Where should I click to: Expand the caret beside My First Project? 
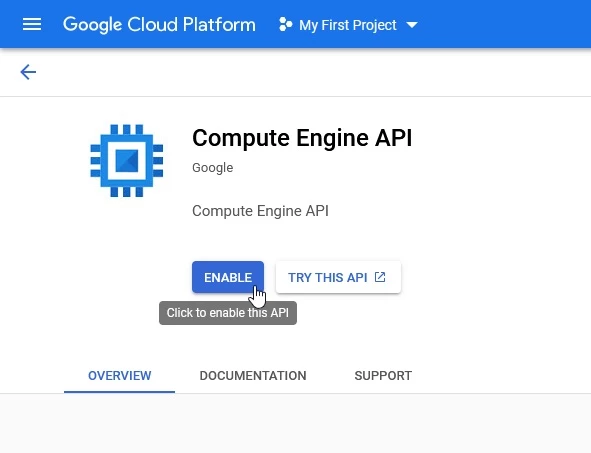(412, 25)
